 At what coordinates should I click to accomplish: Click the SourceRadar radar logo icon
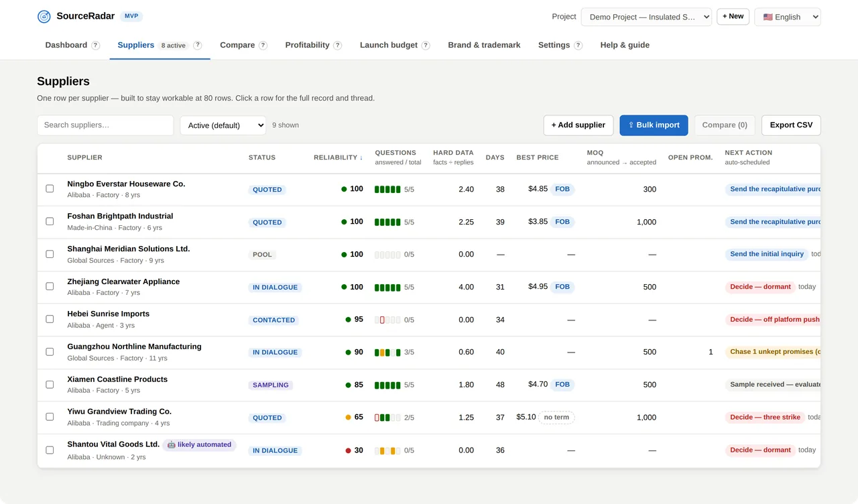44,17
